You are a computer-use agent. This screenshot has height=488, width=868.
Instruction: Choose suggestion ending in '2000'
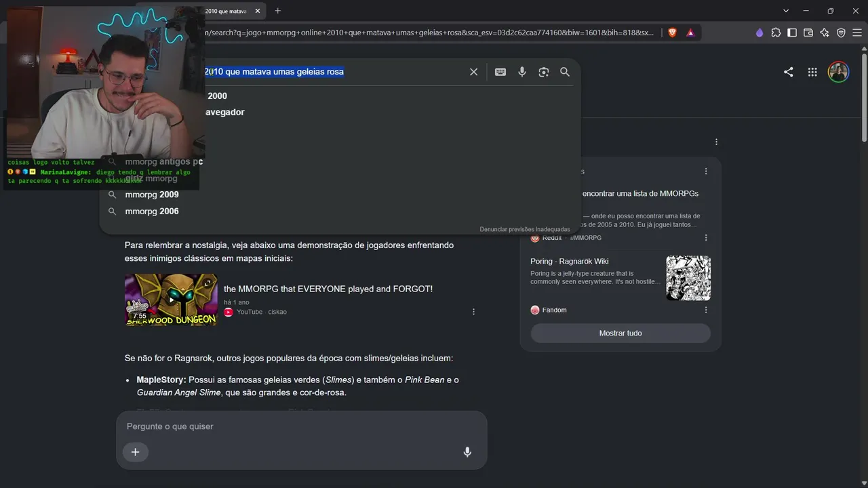pos(217,96)
